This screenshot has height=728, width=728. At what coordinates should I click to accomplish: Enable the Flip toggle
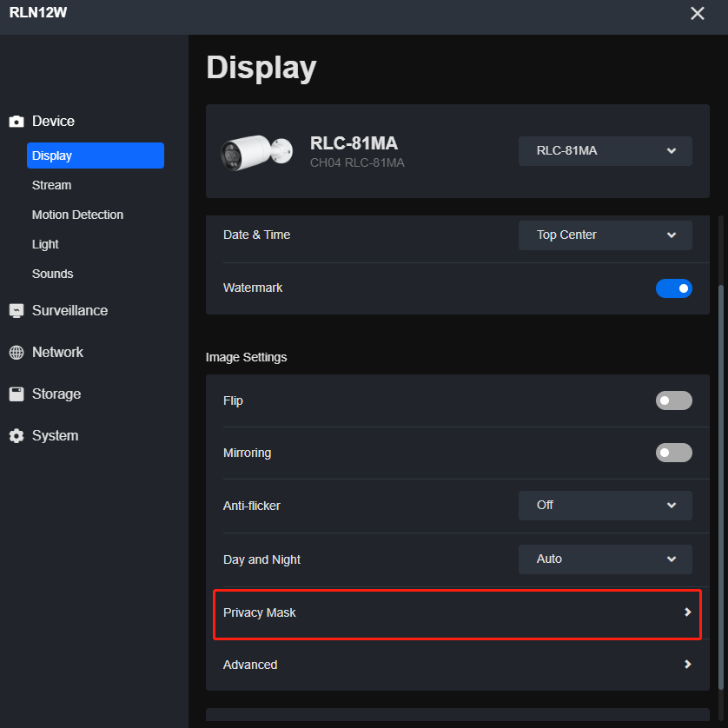point(673,400)
